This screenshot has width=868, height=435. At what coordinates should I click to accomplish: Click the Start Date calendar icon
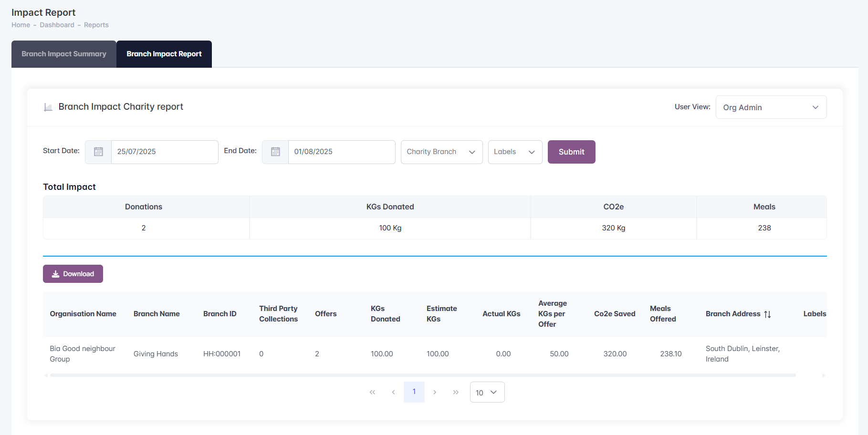98,152
